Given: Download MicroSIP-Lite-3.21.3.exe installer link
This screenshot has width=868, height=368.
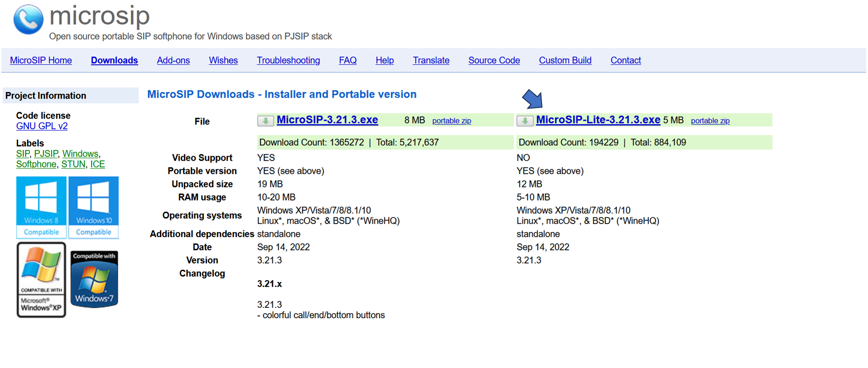Looking at the screenshot, I should tap(598, 120).
